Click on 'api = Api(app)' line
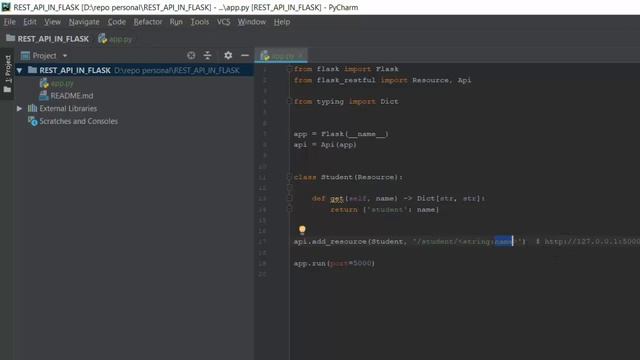The height and width of the screenshot is (360, 640). point(325,145)
